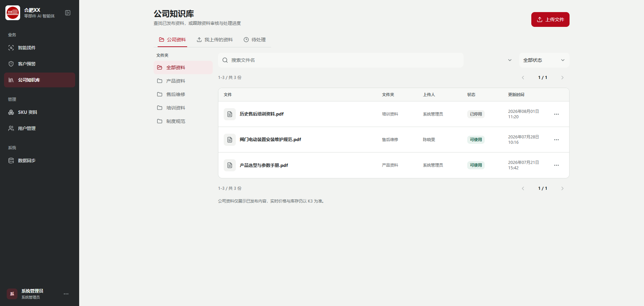644x306 pixels.
Task: Select 全部资料 folder
Action: point(183,68)
